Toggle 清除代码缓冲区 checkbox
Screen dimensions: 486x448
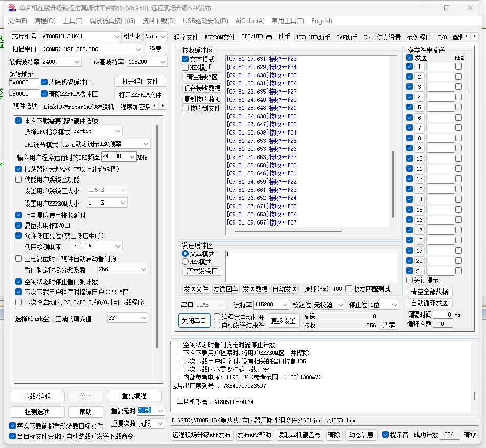[44, 82]
